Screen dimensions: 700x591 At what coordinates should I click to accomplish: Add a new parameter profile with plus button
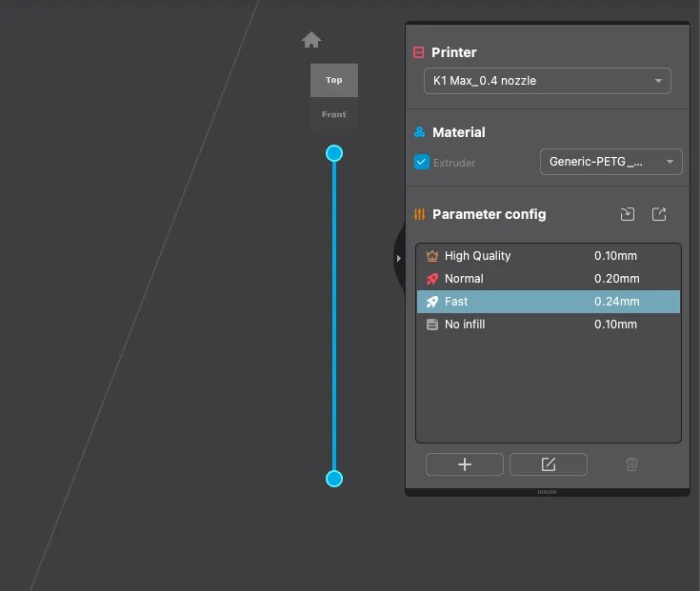click(465, 464)
